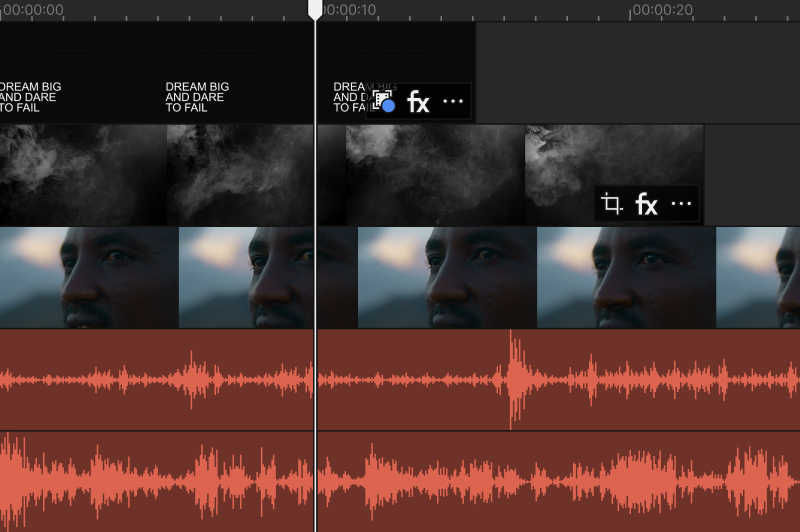Select the man's face clip before playhead
The width and height of the screenshot is (800, 532).
[x=150, y=277]
